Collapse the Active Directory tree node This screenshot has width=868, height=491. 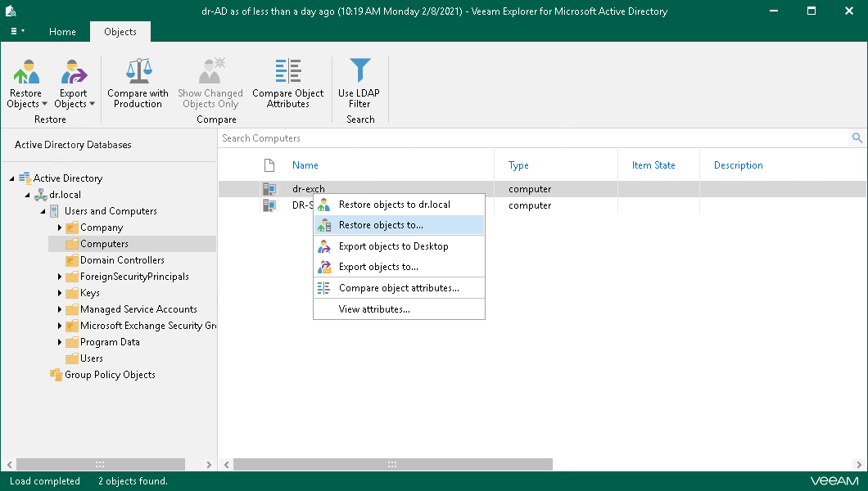(11, 178)
